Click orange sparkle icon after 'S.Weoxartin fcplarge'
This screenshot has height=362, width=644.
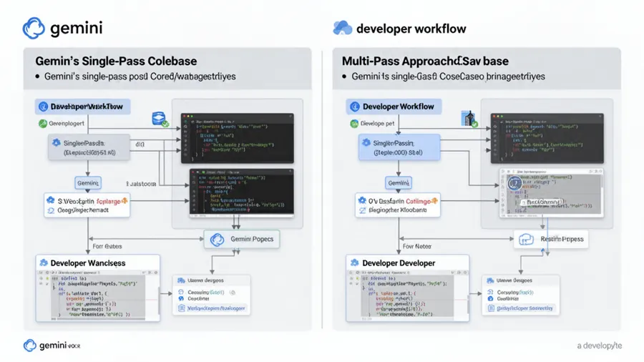(125, 201)
